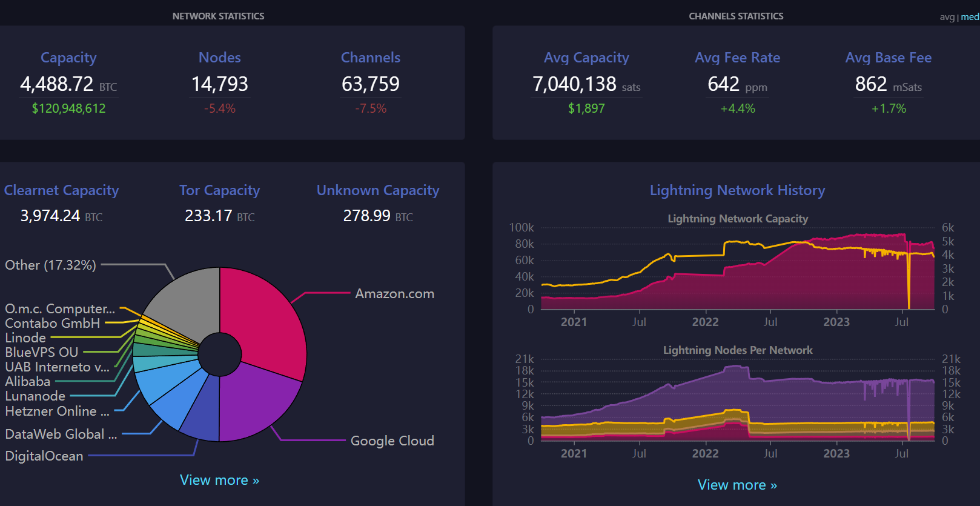This screenshot has width=980, height=506.
Task: Click the Amazon.com pie chart label
Action: (x=394, y=294)
